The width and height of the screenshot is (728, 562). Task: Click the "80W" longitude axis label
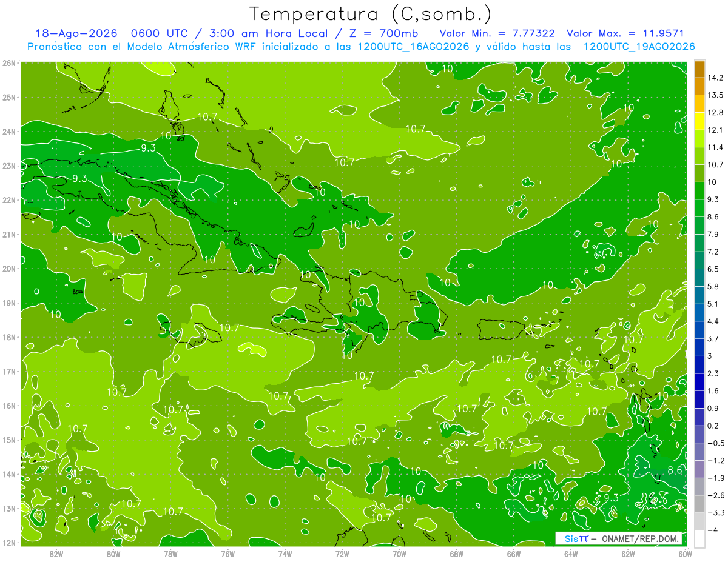[113, 554]
